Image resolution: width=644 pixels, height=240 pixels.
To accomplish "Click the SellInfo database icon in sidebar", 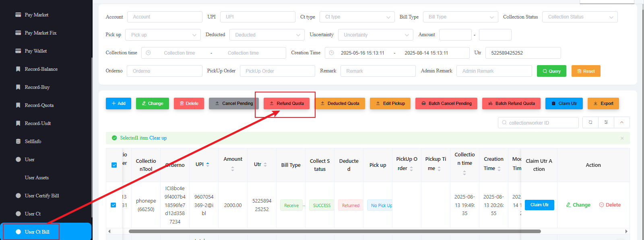I will [18, 142].
